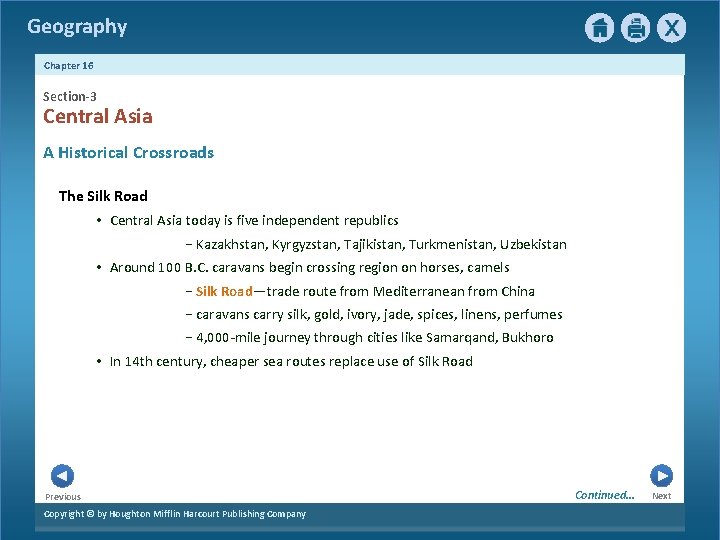Click the Houghton Mifflin Harcourt copyright text
Screen dimensions: 720x540
coord(174,514)
